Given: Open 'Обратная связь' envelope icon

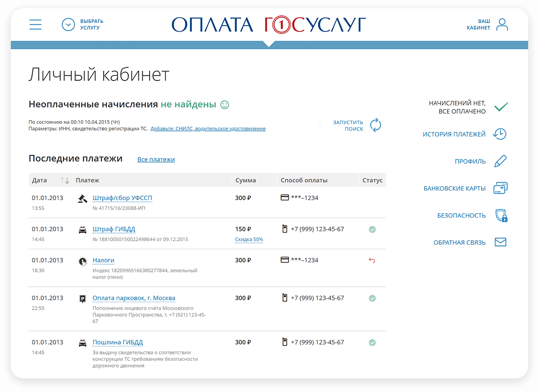Looking at the screenshot, I should pos(500,243).
